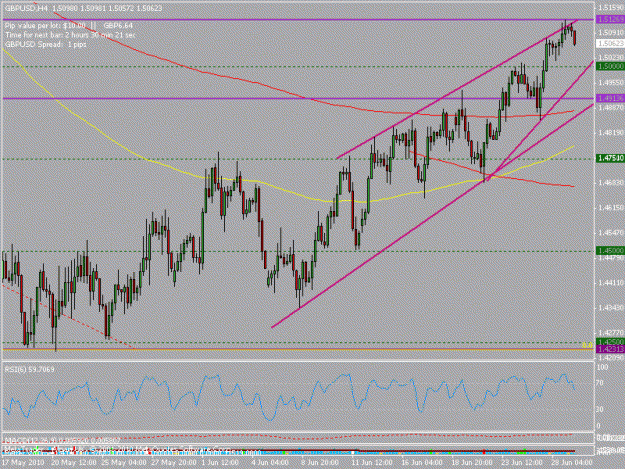Select the yellow 0.0 Fibonacci level label

click(588, 345)
